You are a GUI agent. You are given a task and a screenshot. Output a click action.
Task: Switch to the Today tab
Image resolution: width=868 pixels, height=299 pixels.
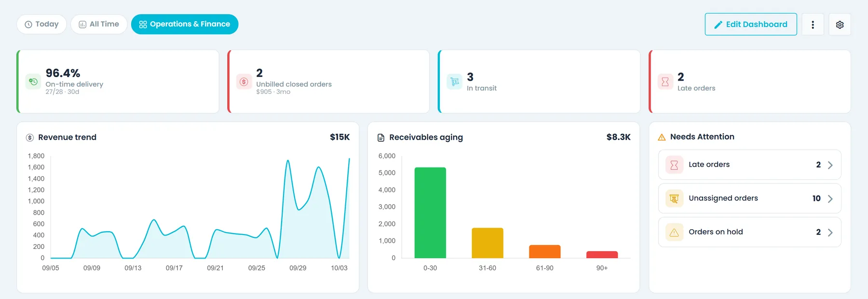[41, 24]
